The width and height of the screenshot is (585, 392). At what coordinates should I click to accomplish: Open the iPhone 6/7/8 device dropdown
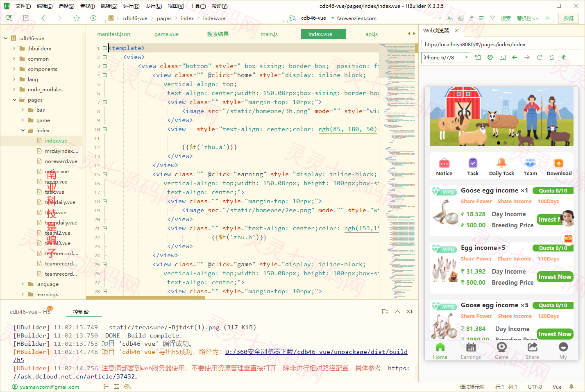(x=446, y=57)
